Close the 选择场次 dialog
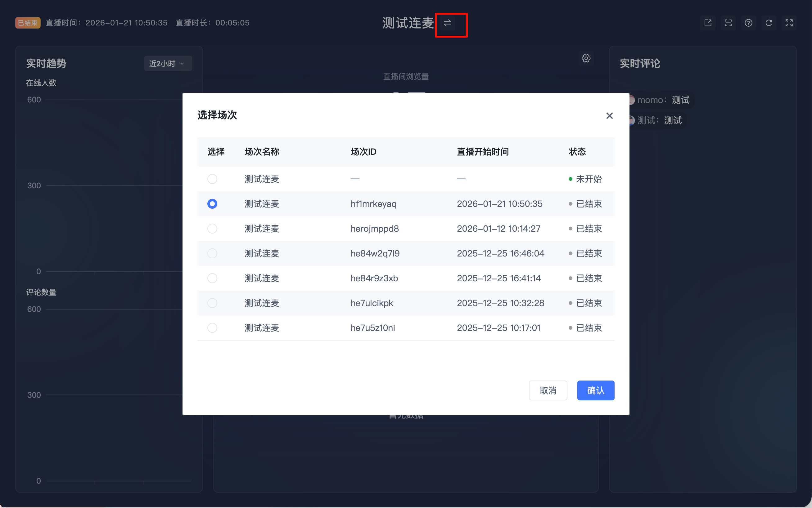 610,116
